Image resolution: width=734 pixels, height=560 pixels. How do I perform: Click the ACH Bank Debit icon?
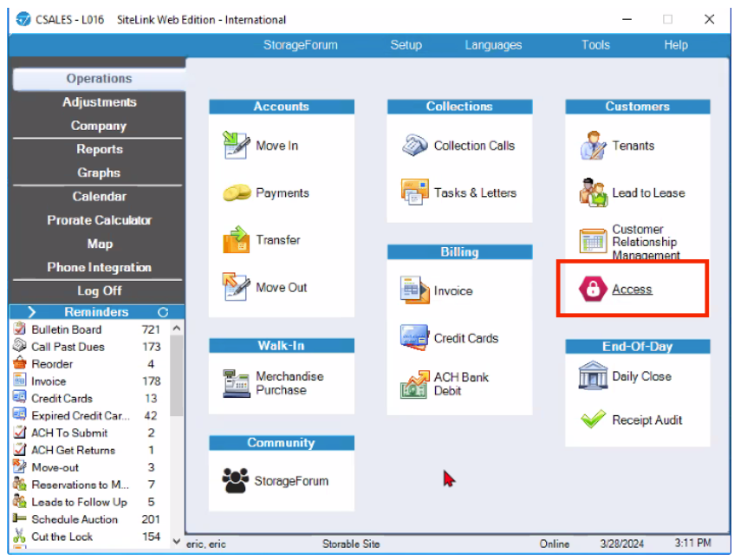click(415, 384)
